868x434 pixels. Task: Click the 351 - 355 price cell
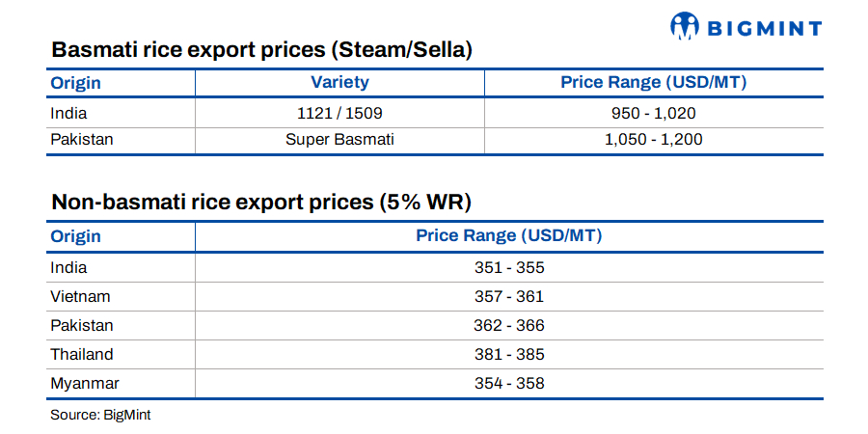tap(509, 267)
